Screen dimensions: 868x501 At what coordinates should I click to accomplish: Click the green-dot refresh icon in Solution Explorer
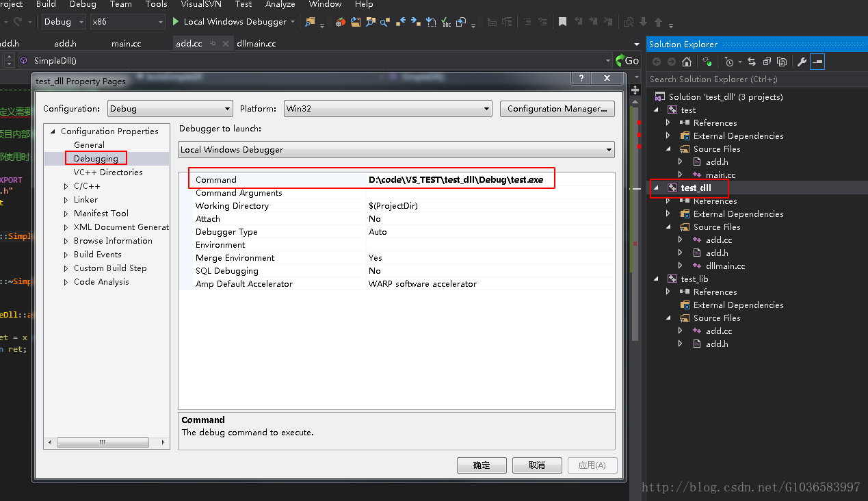click(707, 62)
